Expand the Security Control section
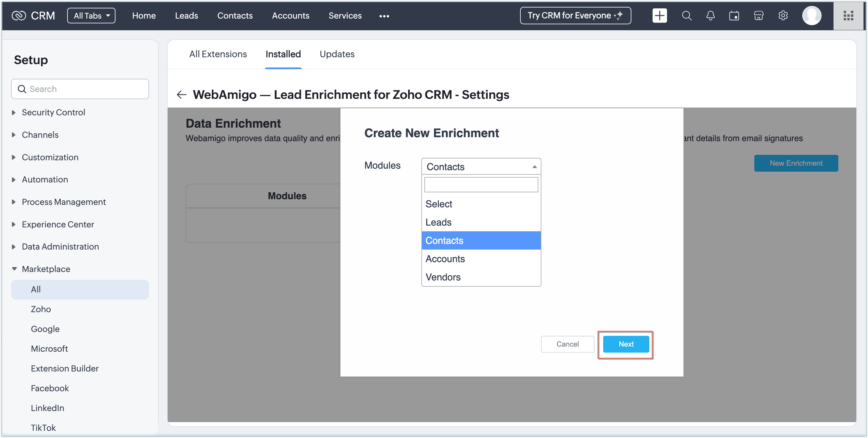Viewport: 868px width, 438px height. 53,112
